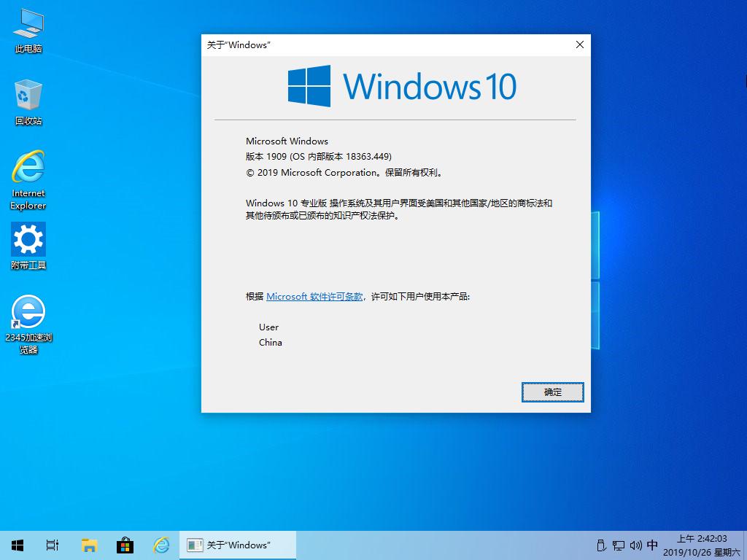Open the volume speaker tray icon
Image resolution: width=747 pixels, height=560 pixels.
coord(635,545)
